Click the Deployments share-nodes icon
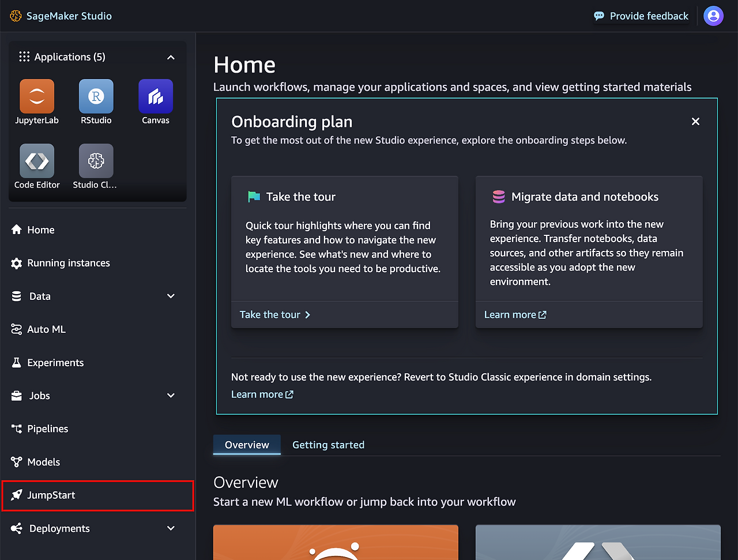Screen dimensions: 738x560 17,528
